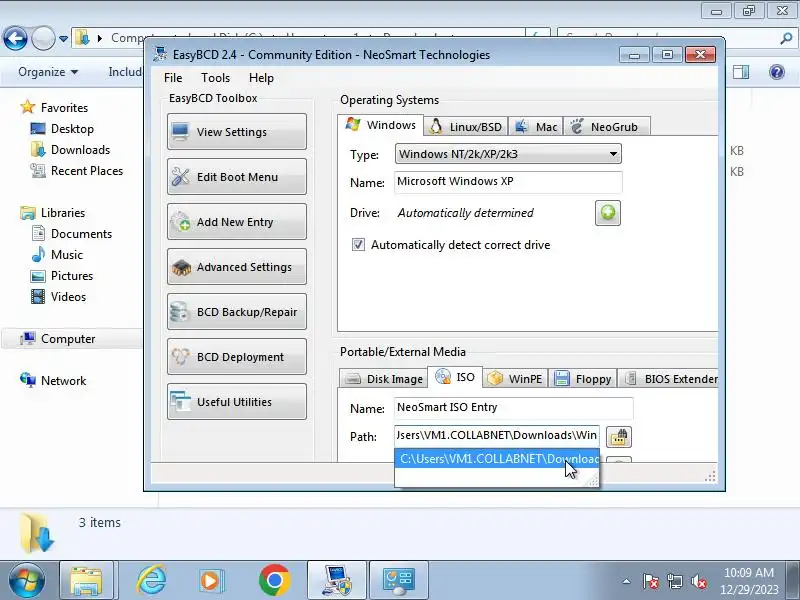Click the Action Center flag tray icon
The image size is (800, 600).
click(x=651, y=581)
